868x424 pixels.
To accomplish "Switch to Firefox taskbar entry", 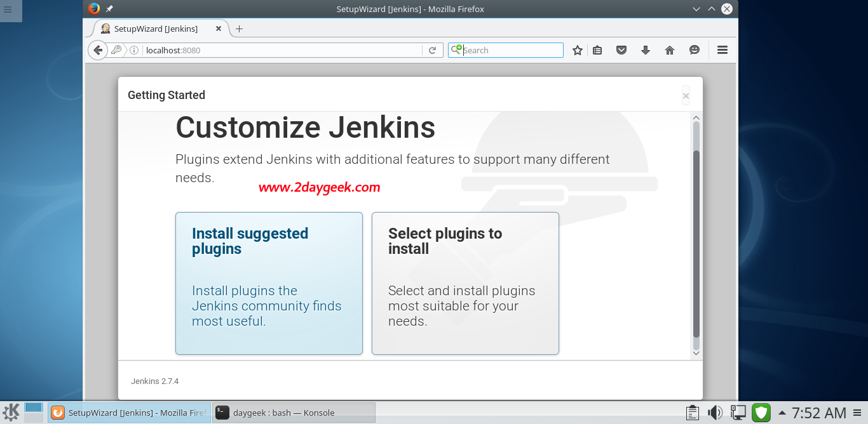I will pyautogui.click(x=129, y=413).
